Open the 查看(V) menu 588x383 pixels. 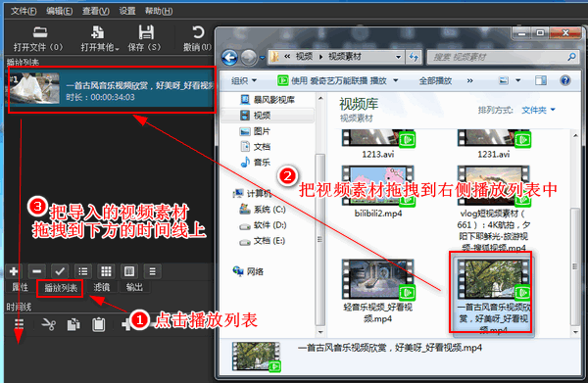click(x=96, y=11)
